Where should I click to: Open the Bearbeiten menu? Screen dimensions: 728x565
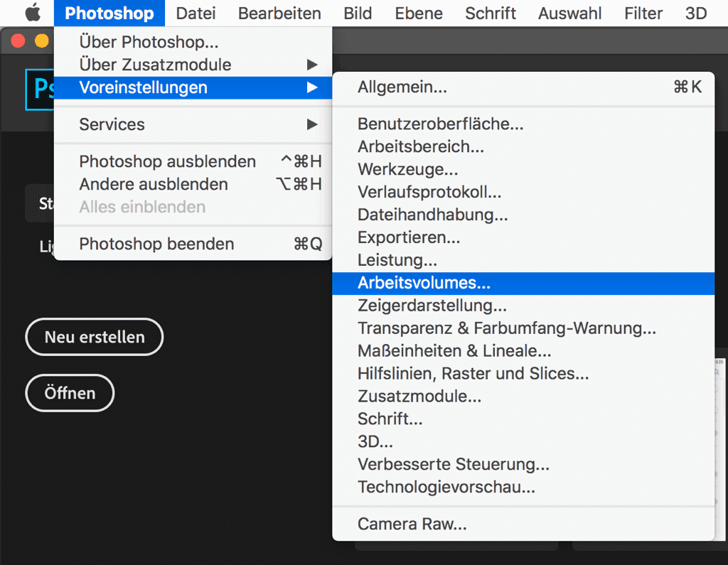(279, 13)
